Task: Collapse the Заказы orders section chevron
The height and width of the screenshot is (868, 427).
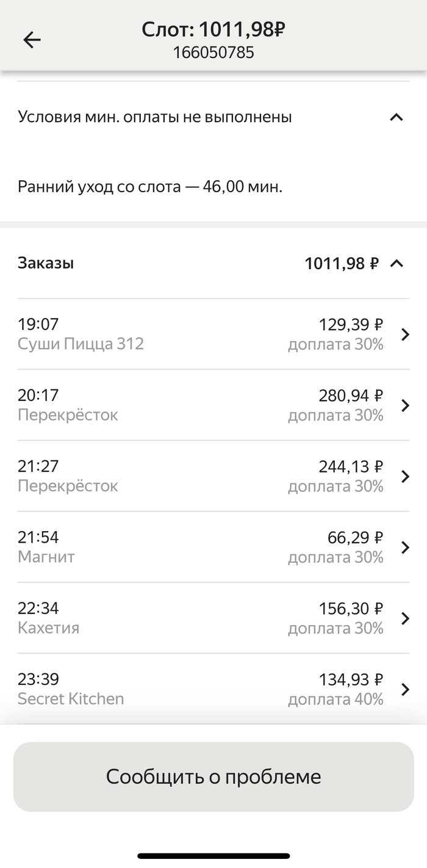Action: coord(396,264)
